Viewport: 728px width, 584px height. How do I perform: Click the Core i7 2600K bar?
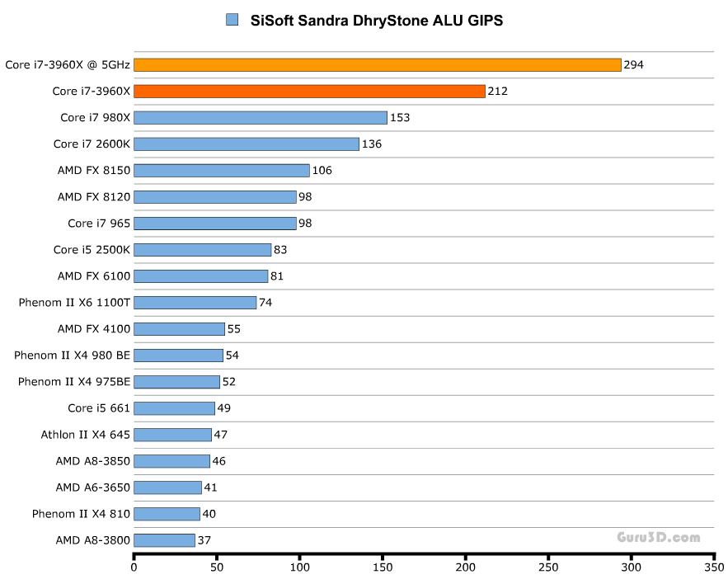pyautogui.click(x=246, y=144)
